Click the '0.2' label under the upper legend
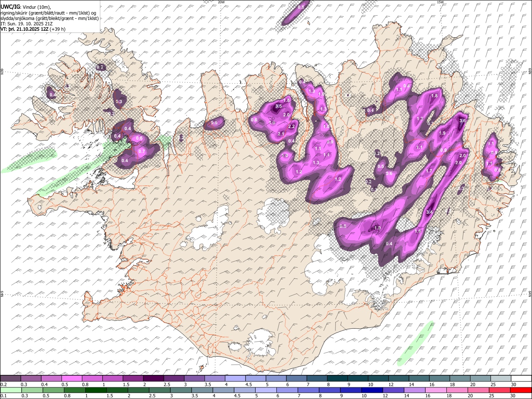 tap(3, 384)
